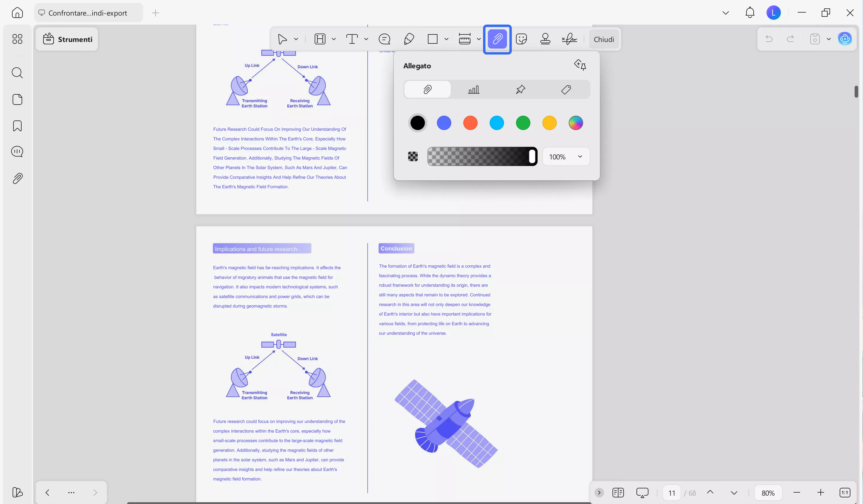Expand the rectangle shape dropdown arrow

tap(446, 39)
